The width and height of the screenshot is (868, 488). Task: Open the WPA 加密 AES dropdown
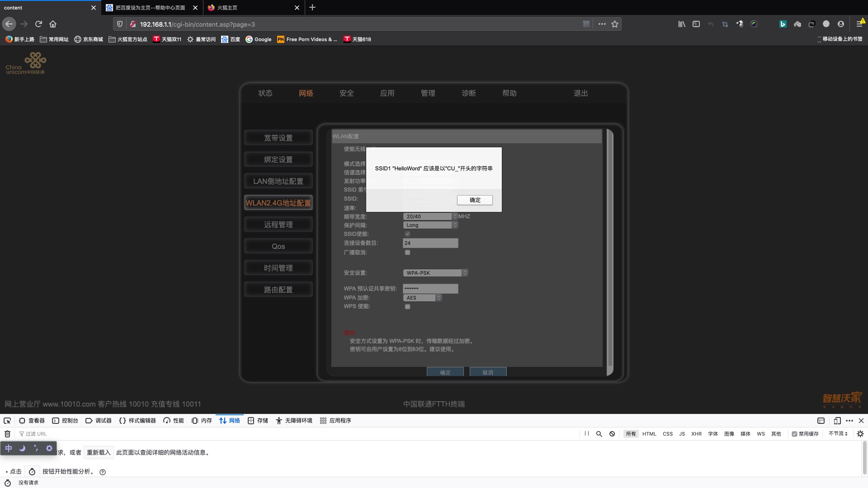point(422,298)
